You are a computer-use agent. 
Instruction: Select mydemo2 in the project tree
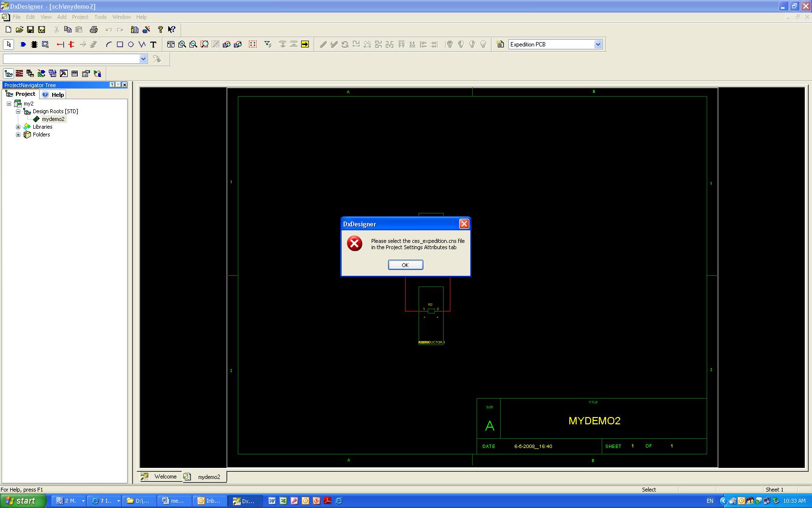53,119
